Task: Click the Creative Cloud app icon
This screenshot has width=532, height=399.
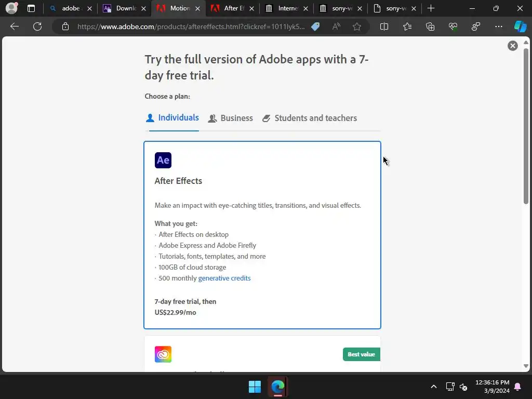Action: click(x=163, y=354)
